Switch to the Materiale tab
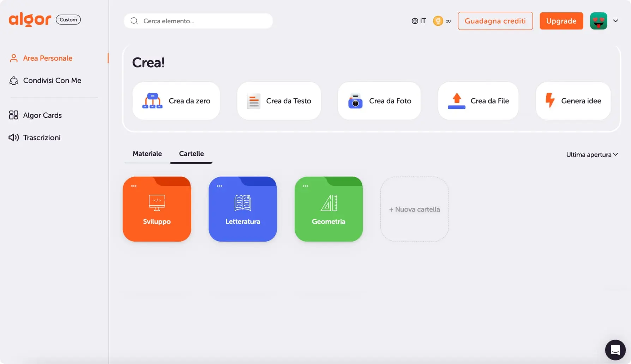Viewport: 631px width, 364px height. click(147, 154)
